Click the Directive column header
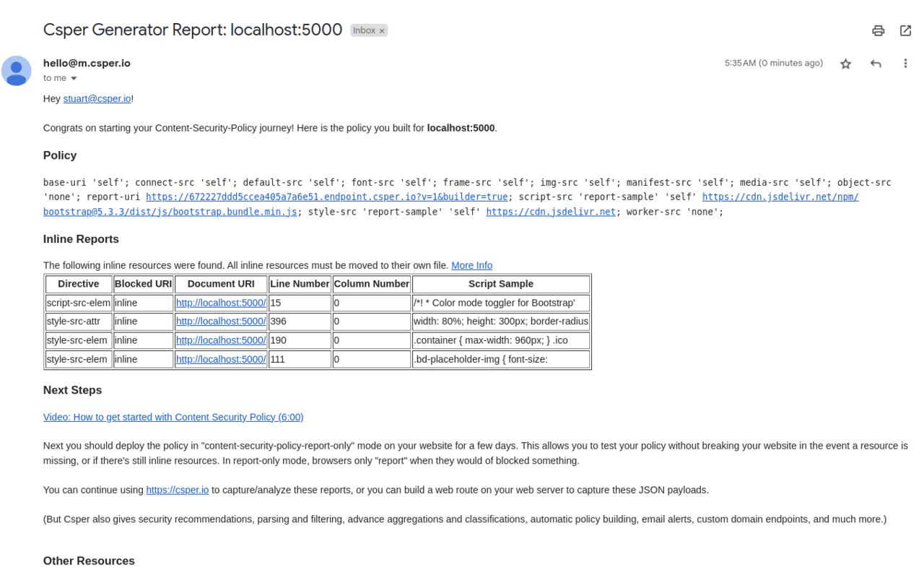Screen dimensions: 924x578 (79, 284)
